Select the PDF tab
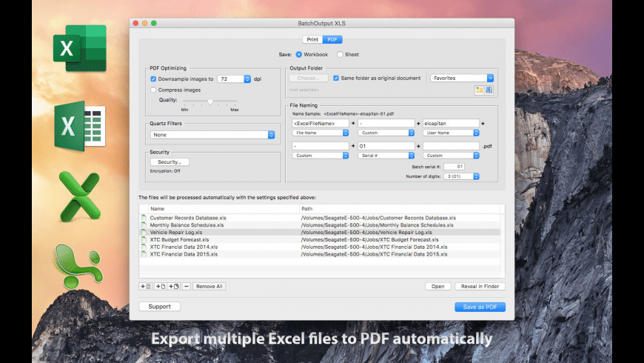 [332, 39]
